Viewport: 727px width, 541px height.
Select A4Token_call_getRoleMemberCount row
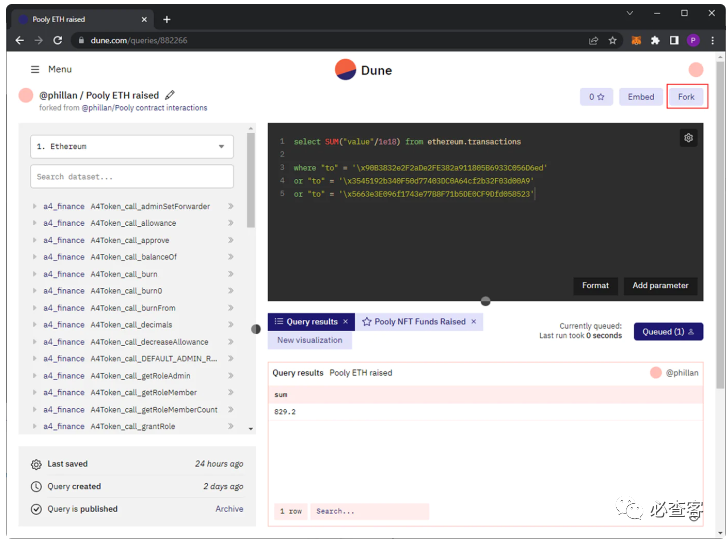pyautogui.click(x=133, y=409)
